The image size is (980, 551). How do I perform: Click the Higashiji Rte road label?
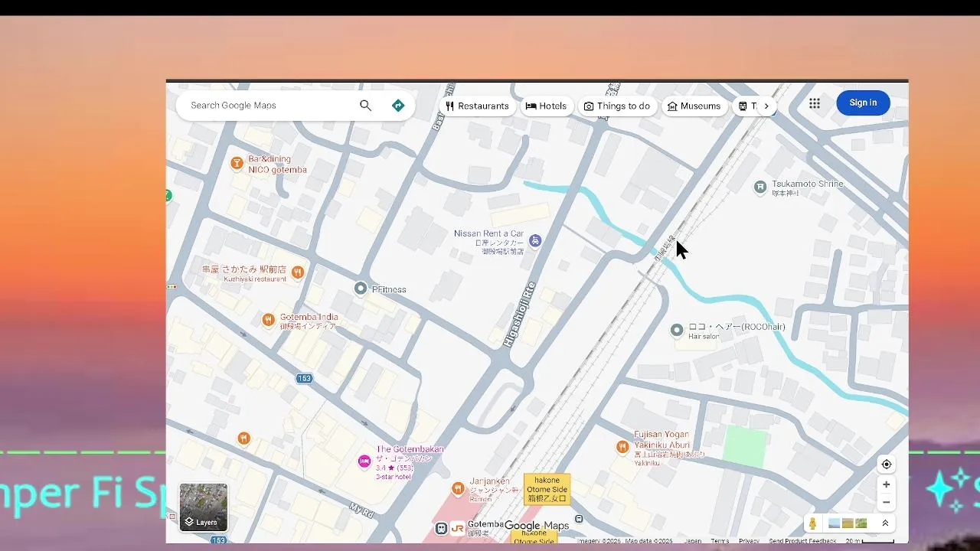pos(519,315)
